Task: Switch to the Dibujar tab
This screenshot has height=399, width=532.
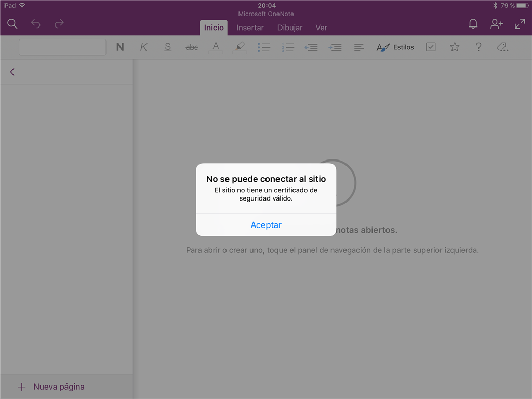Action: coord(290,28)
